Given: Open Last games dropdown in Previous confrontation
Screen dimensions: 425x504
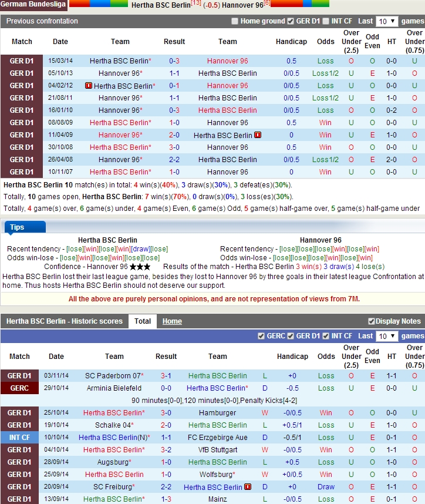Looking at the screenshot, I should pyautogui.click(x=387, y=21).
